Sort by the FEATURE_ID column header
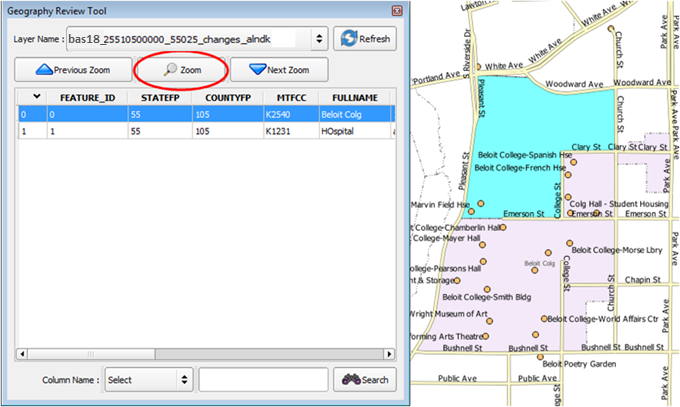Image resolution: width=680 pixels, height=407 pixels. [x=89, y=98]
